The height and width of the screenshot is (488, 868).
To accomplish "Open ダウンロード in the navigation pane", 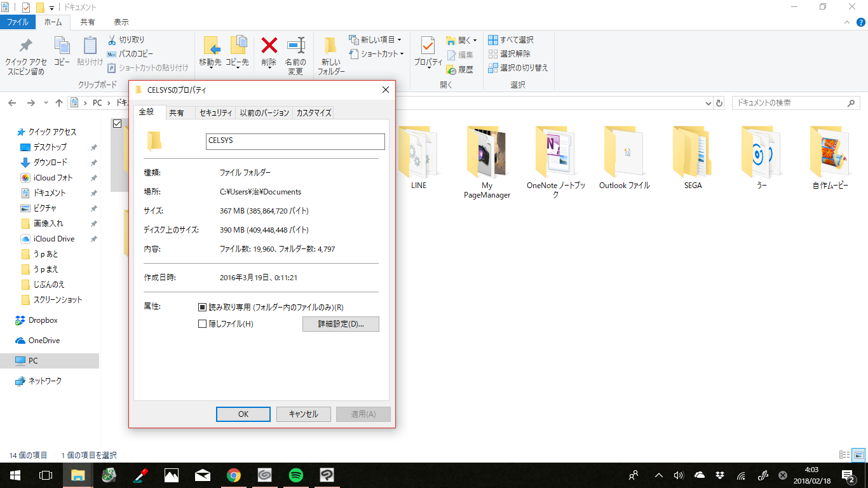I will pyautogui.click(x=50, y=163).
